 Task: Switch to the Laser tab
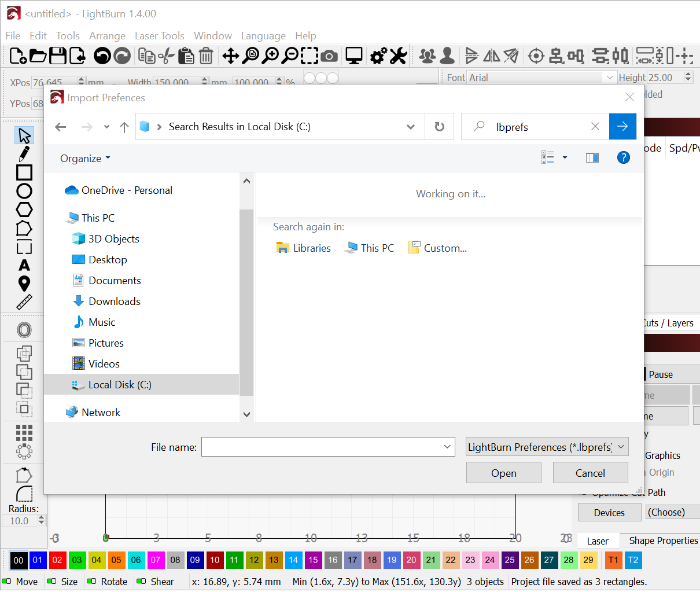pos(598,541)
